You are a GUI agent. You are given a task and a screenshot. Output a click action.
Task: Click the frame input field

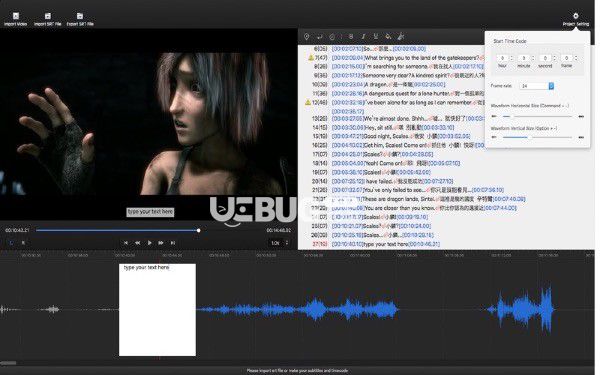pyautogui.click(x=566, y=58)
